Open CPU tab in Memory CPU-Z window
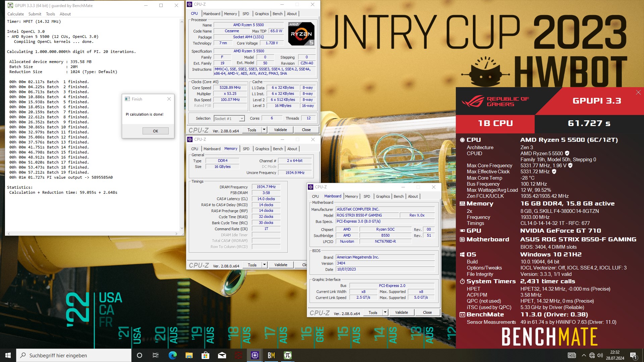The width and height of the screenshot is (644, 362). point(195,149)
